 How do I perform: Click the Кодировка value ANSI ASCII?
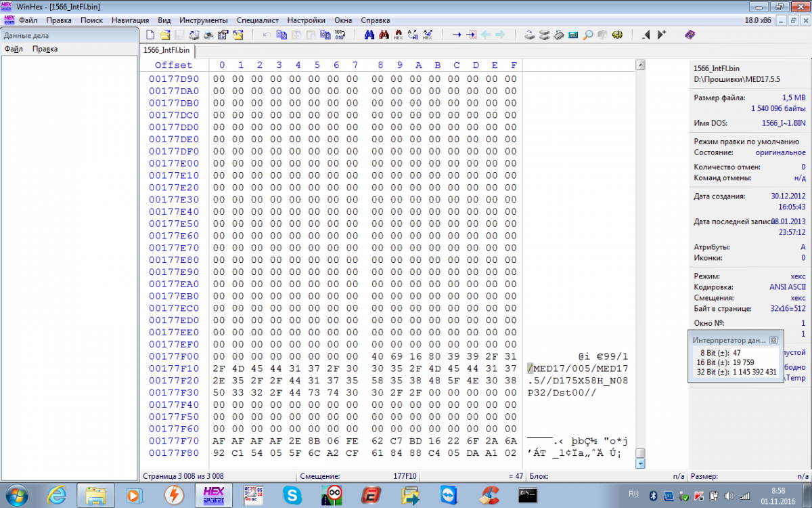[x=788, y=287]
